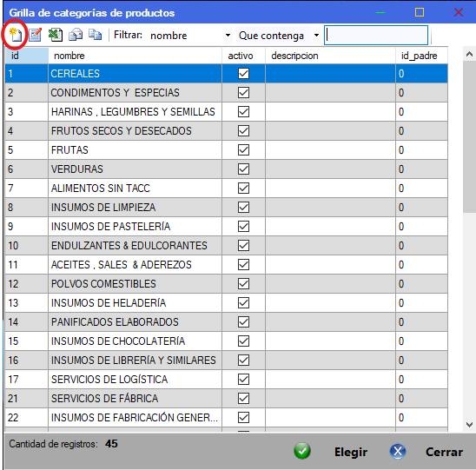
Task: Click the blue X Cerrar icon
Action: pyautogui.click(x=398, y=451)
